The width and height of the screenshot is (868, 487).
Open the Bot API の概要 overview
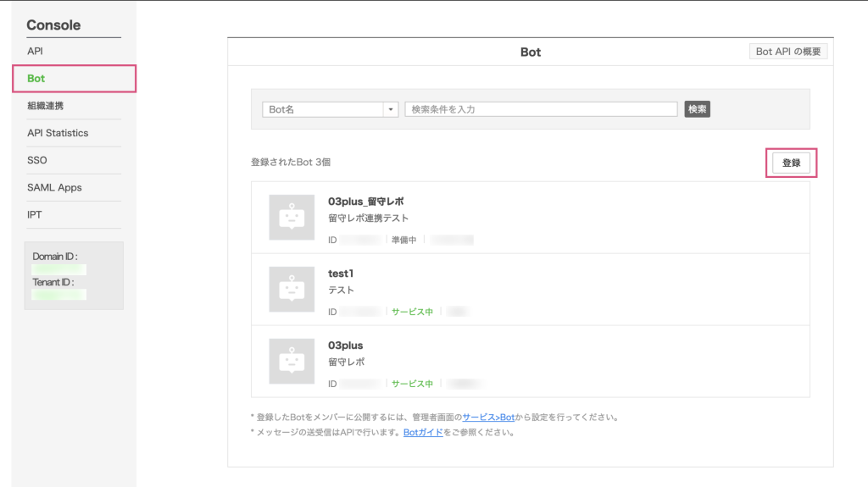tap(788, 52)
